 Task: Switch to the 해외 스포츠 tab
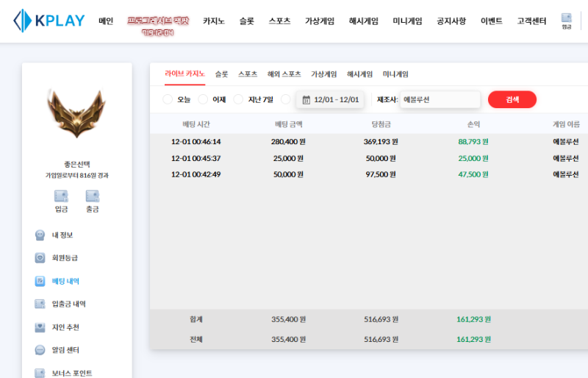coord(284,74)
